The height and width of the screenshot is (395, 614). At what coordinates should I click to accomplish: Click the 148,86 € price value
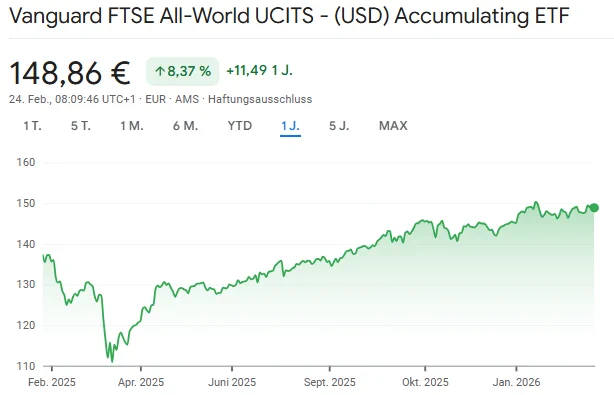[x=70, y=73]
